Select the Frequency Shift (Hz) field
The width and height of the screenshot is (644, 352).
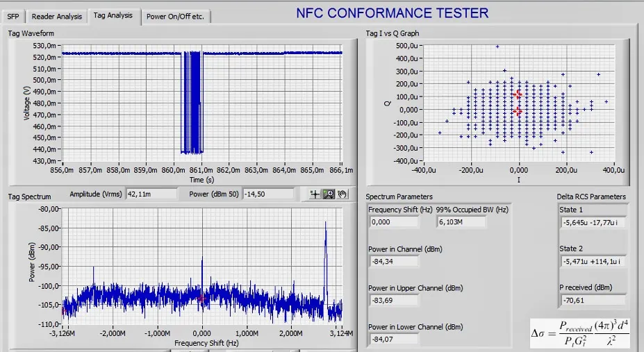[x=394, y=222]
